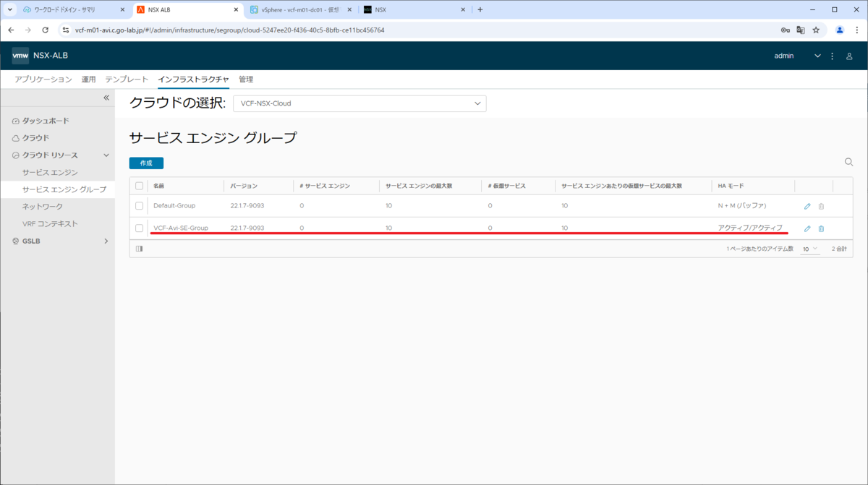
Task: Open サービス エンジン グループ in sidebar
Action: (x=64, y=189)
